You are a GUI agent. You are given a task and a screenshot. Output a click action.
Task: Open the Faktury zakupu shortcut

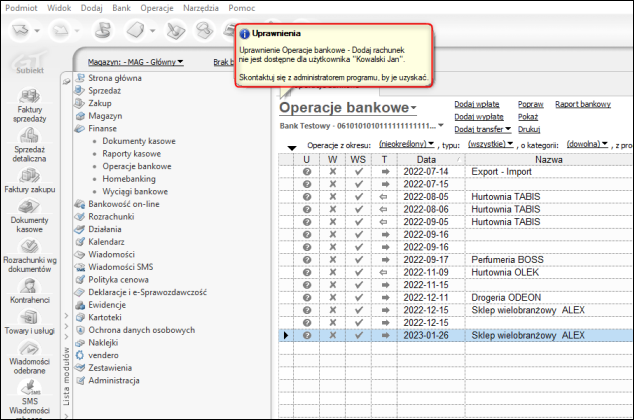click(x=29, y=181)
